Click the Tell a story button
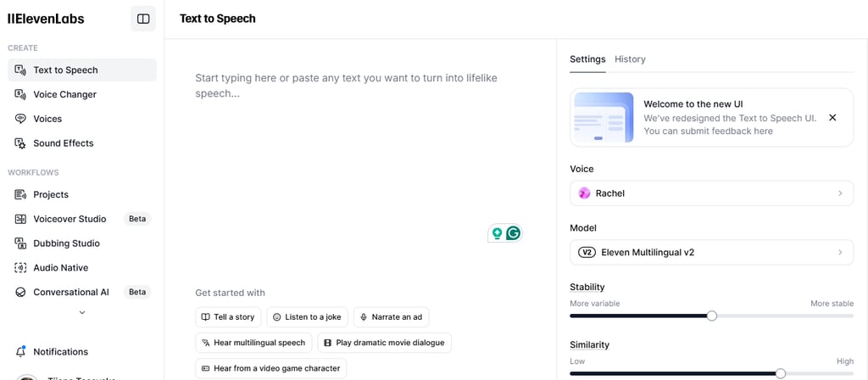 [x=228, y=317]
